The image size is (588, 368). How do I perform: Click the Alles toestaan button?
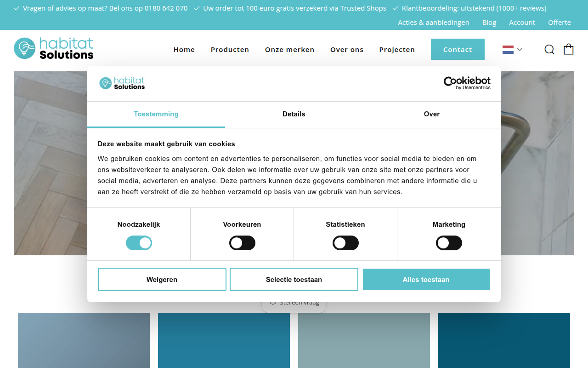pyautogui.click(x=426, y=280)
